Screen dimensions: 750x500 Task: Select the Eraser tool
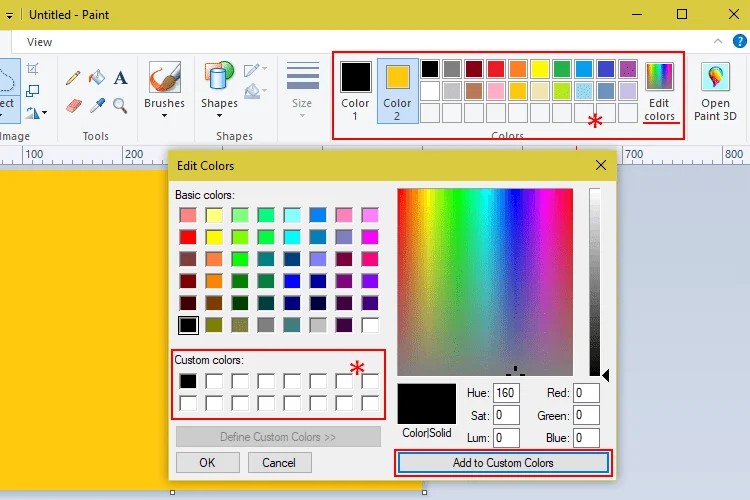tap(73, 105)
